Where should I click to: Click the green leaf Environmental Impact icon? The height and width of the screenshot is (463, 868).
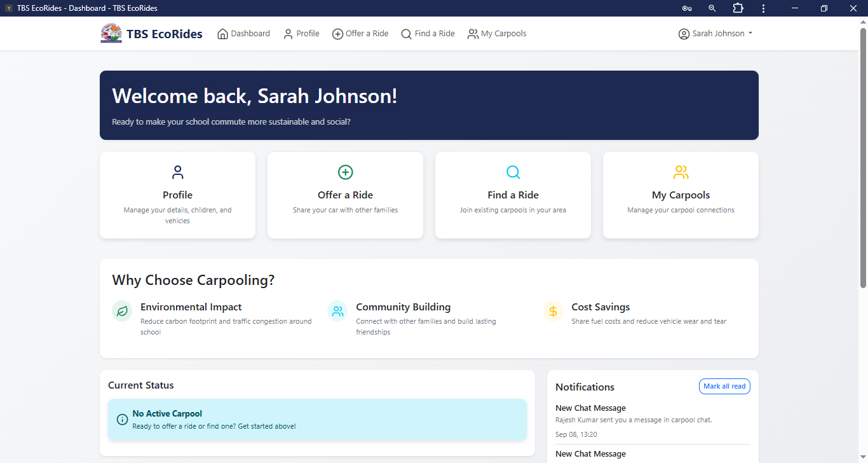[122, 311]
